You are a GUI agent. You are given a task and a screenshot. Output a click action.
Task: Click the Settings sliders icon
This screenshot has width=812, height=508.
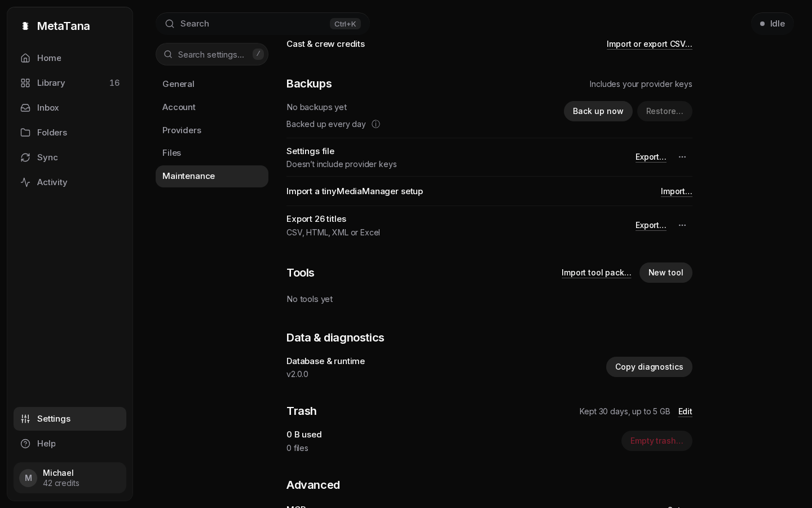point(25,419)
